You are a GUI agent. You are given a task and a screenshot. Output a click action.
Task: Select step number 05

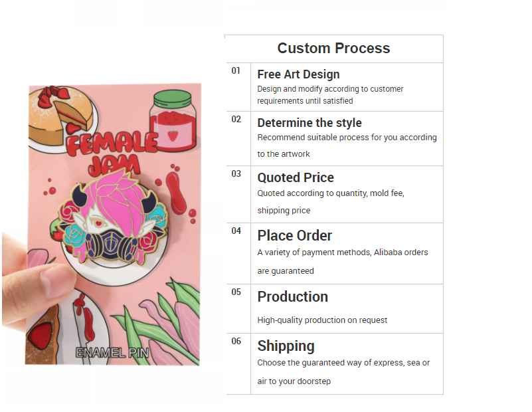[x=236, y=292]
